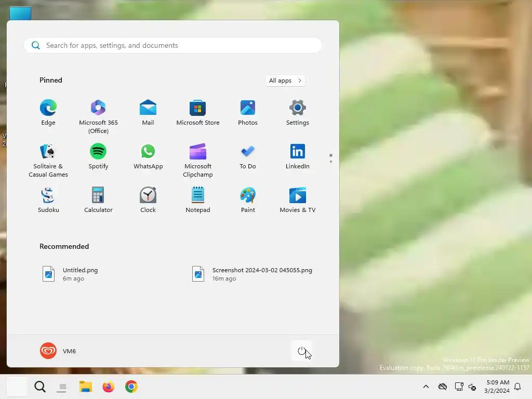The height and width of the screenshot is (399, 532).
Task: Launch the Sudoku game
Action: [x=48, y=200]
